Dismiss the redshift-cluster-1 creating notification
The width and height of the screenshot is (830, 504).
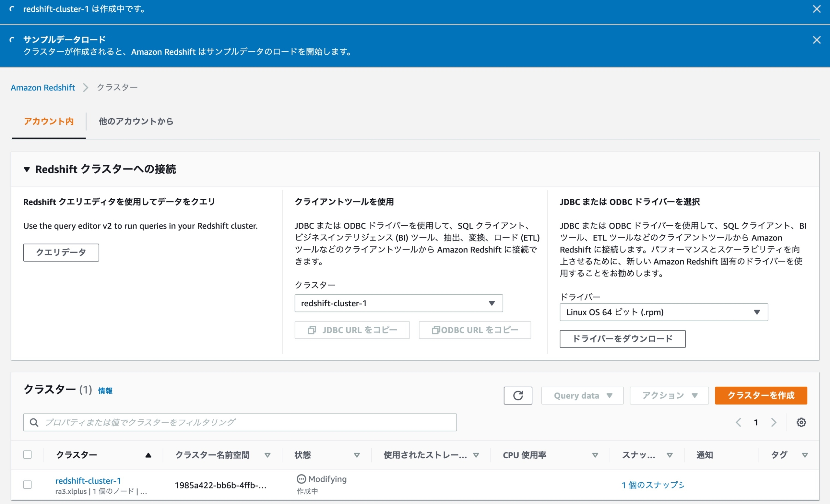tap(816, 9)
